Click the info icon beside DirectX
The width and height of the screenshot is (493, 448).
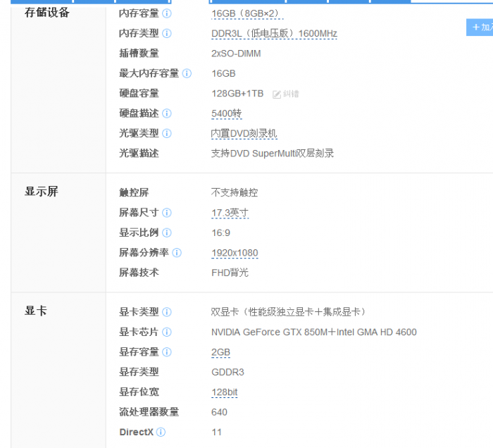161,432
